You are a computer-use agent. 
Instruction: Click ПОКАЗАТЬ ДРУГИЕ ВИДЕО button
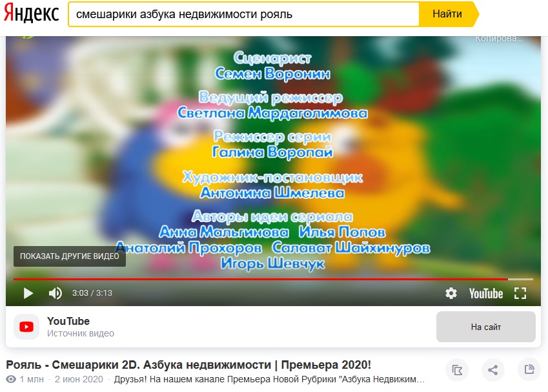point(70,256)
